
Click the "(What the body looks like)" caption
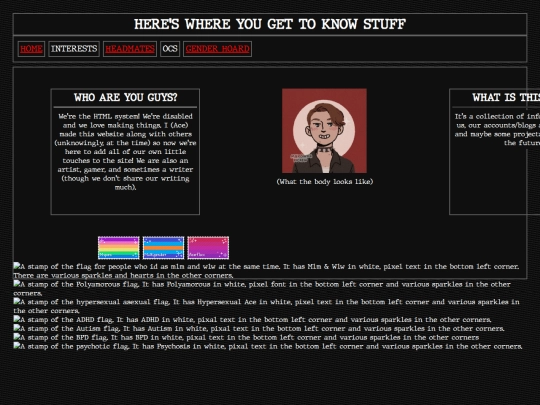point(325,181)
